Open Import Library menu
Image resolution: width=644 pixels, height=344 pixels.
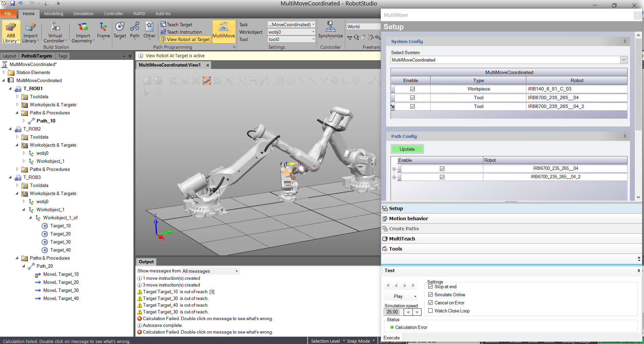[x=30, y=33]
